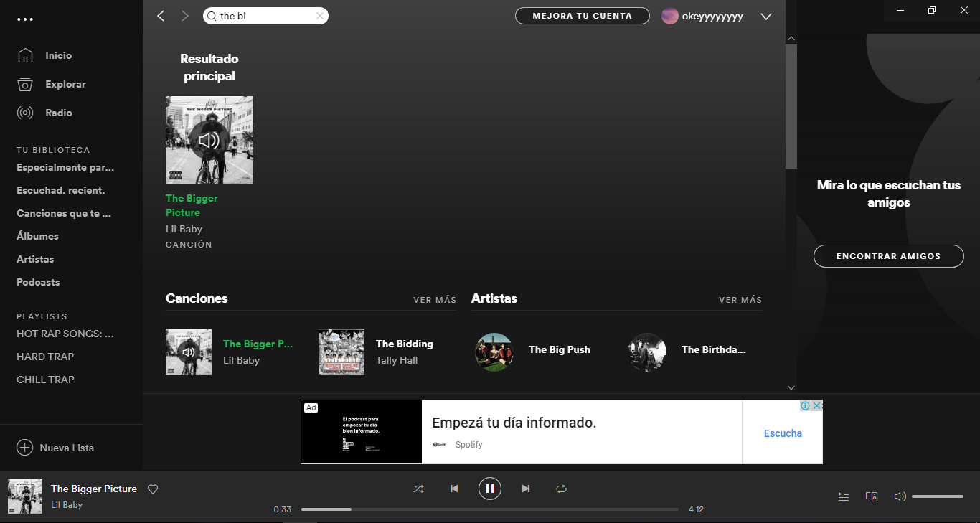Select The Bigger P... song title in Canciones
Image resolution: width=980 pixels, height=523 pixels.
[258, 344]
